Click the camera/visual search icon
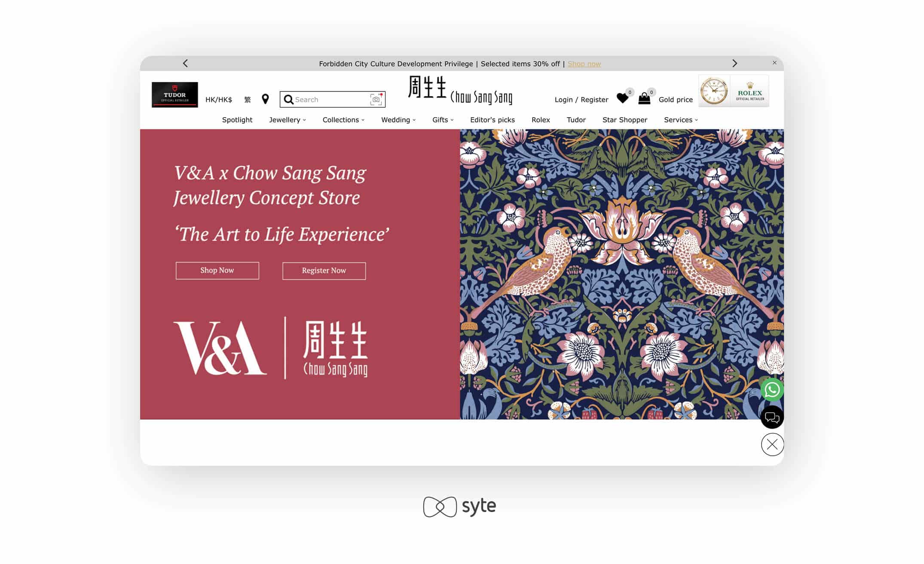924x564 pixels. 375,99
